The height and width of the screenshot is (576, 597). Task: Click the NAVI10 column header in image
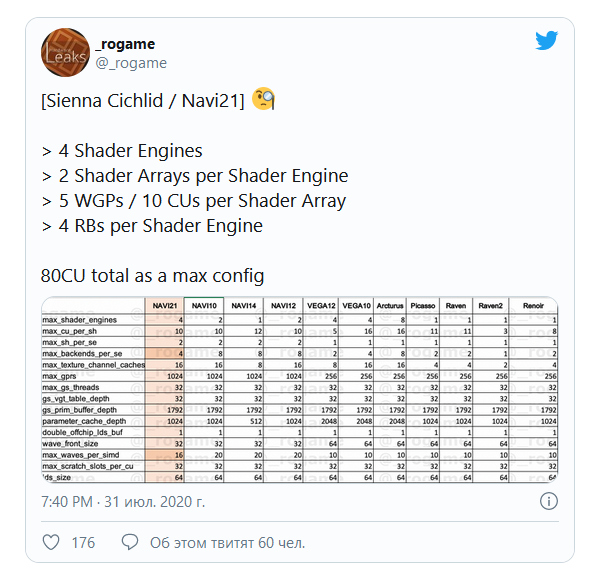(204, 306)
